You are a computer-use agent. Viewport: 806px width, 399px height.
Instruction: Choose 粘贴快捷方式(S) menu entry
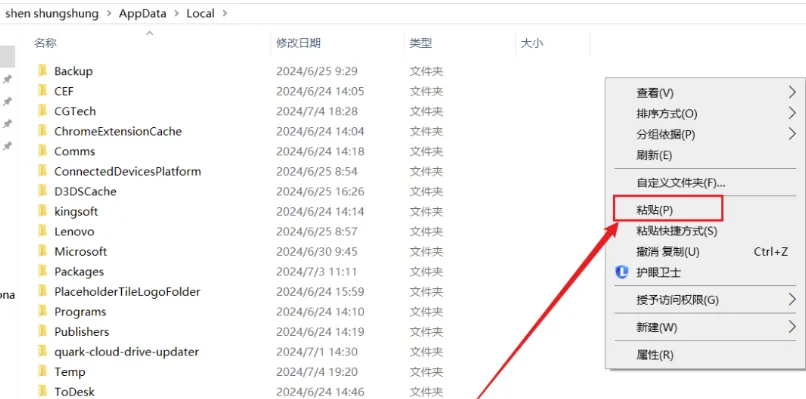point(676,231)
